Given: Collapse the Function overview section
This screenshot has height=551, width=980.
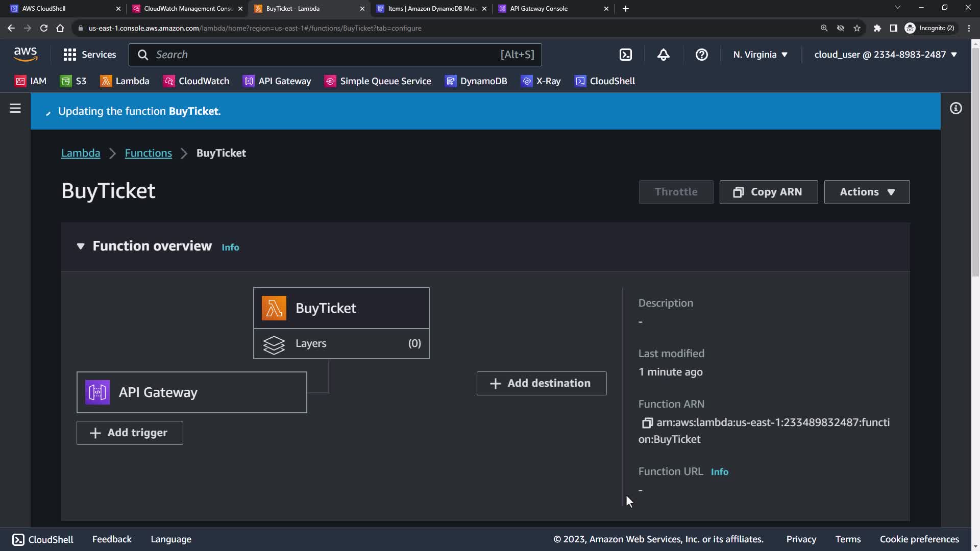Looking at the screenshot, I should click(x=81, y=246).
